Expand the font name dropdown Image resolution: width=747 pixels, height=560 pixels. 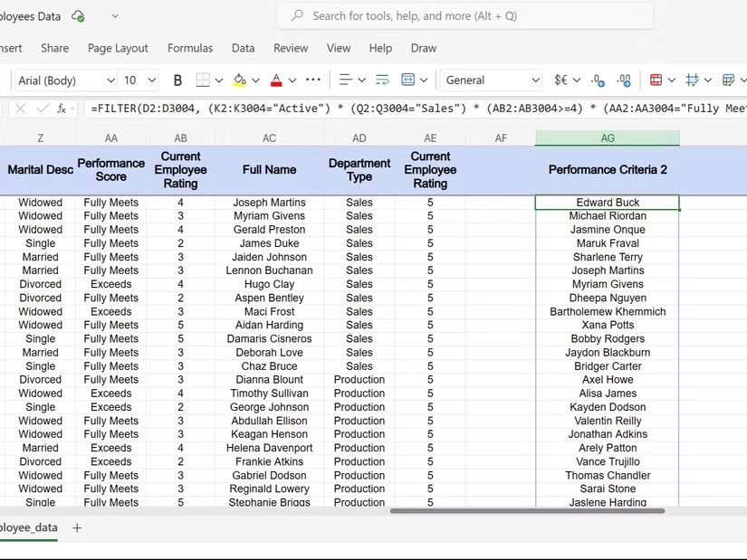click(110, 81)
